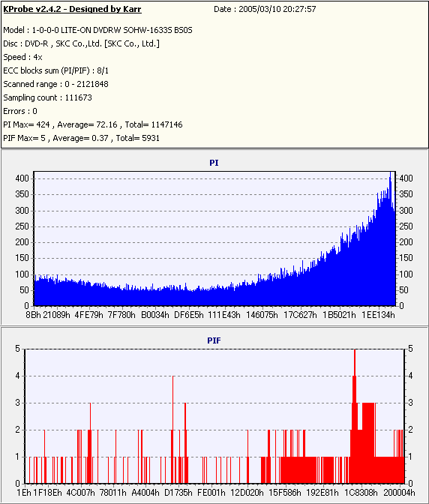Click the Disc DVD-R SKC line
Screen dimensions: 429x504
coord(81,43)
